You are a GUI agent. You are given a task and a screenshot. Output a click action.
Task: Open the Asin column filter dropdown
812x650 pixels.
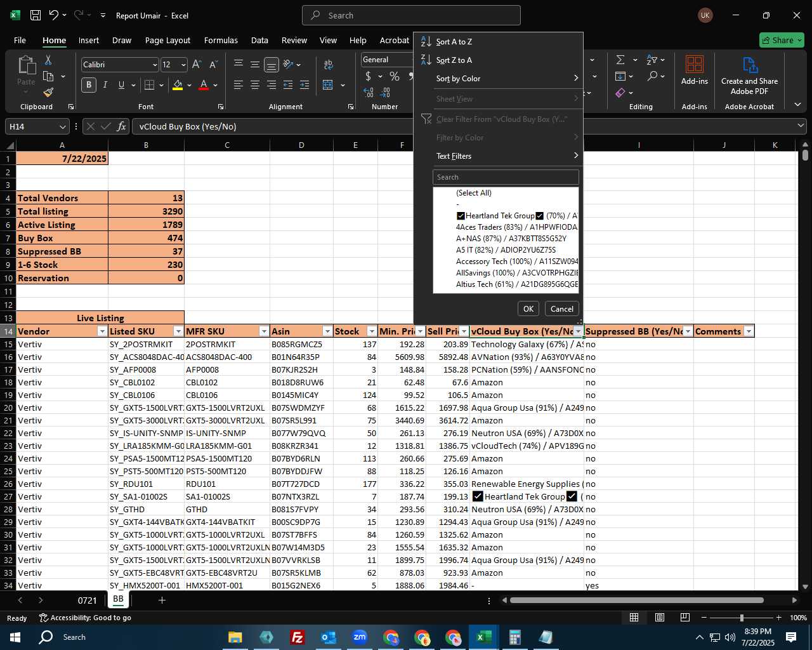click(327, 331)
